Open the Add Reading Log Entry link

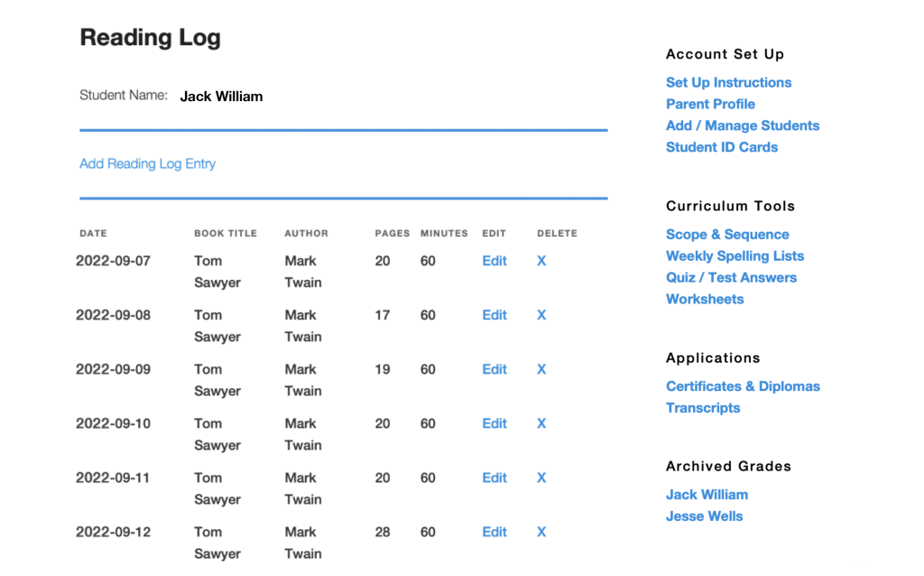click(147, 163)
